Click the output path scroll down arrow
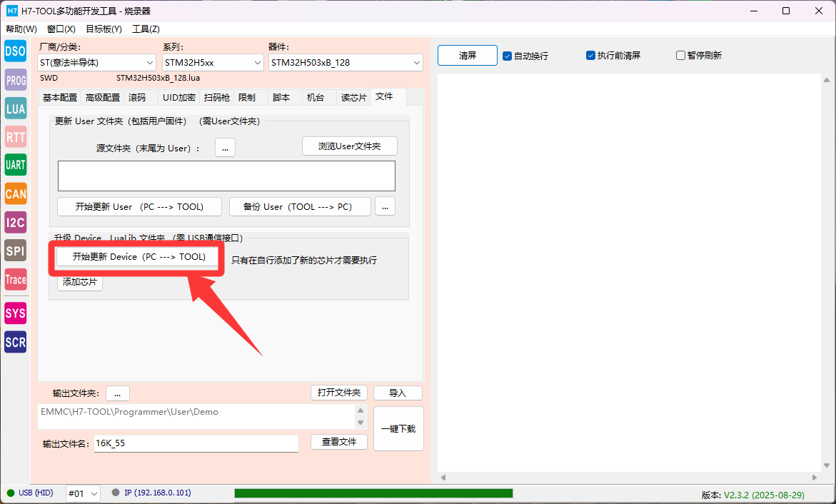Viewport: 836px width, 504px height. pos(361,423)
